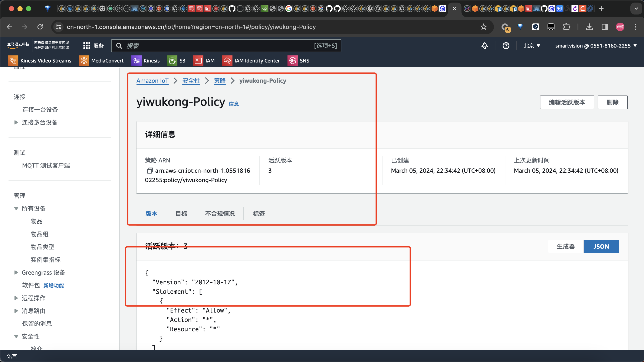Open SNS service shortcut
644x362 pixels.
pyautogui.click(x=299, y=61)
